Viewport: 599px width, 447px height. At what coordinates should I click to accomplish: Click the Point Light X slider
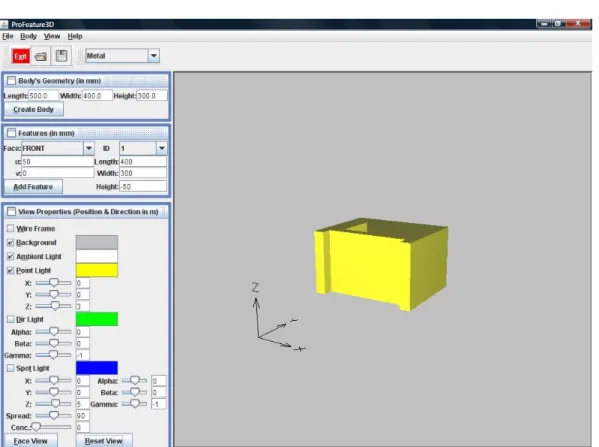[53, 283]
